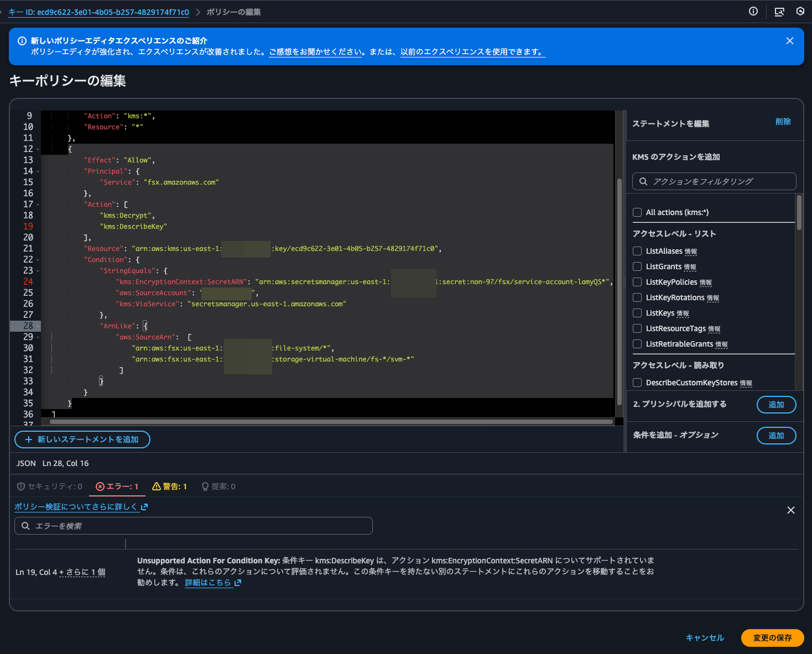Collapse the code fold arrow at line 12
The image size is (812, 654).
point(38,149)
